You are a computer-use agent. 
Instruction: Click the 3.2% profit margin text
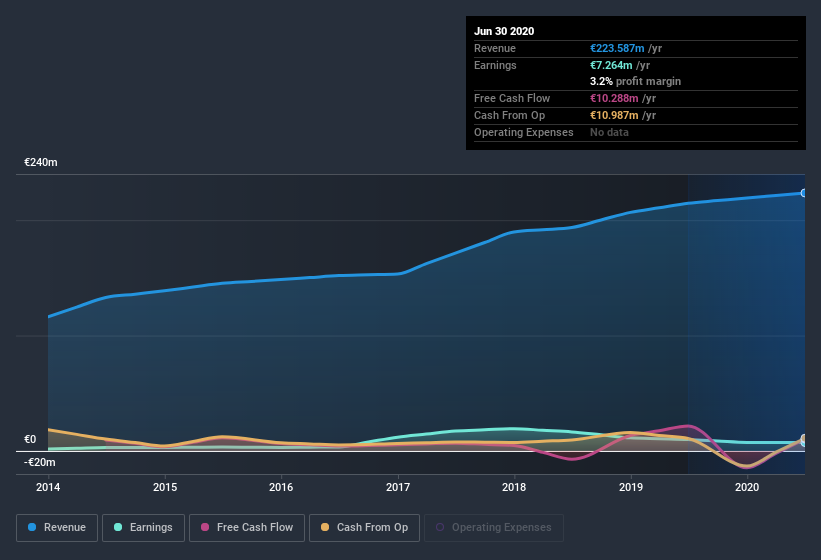coord(636,81)
